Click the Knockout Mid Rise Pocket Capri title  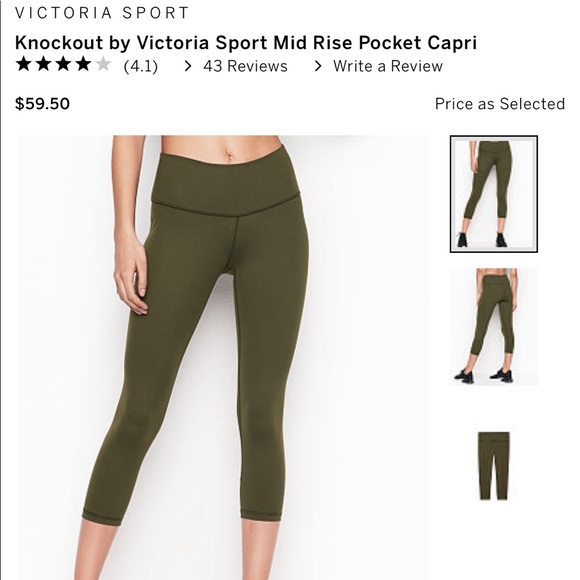point(246,43)
